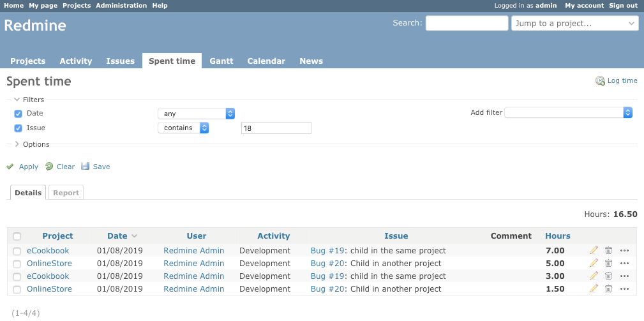644x321 pixels.
Task: Click the Save floppy disk icon
Action: [85, 167]
